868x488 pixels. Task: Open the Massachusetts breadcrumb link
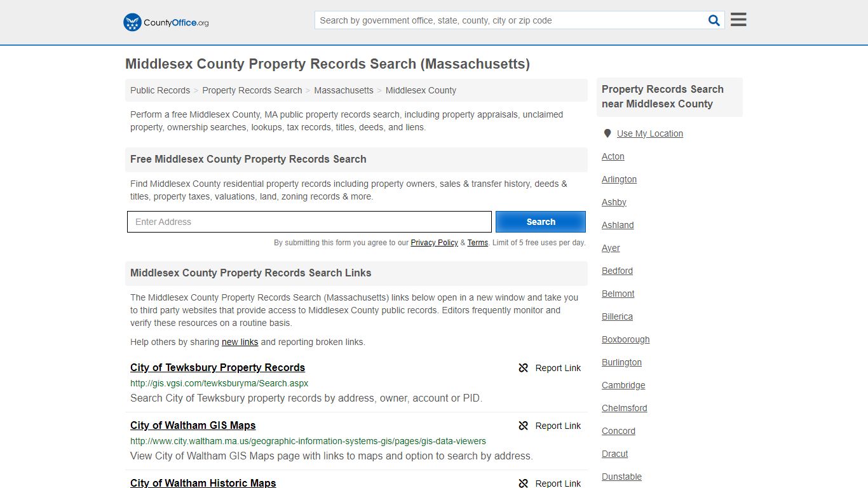coord(344,90)
